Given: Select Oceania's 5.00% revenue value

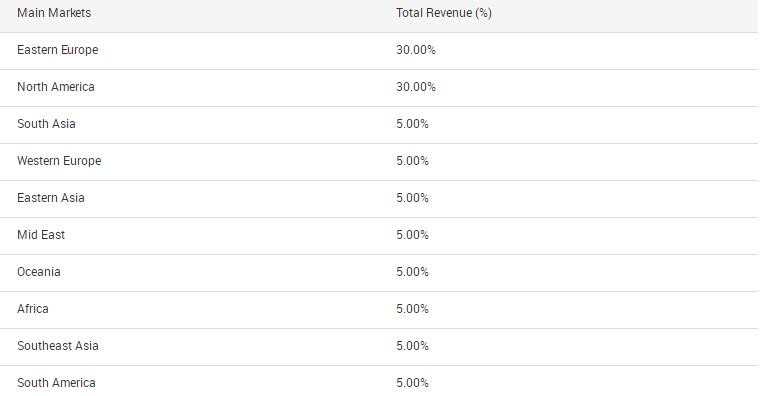Looking at the screenshot, I should coord(413,272).
